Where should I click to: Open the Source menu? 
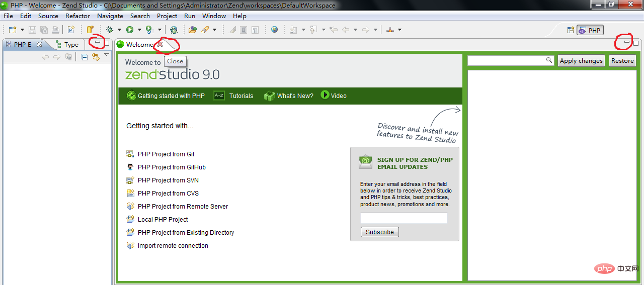click(x=48, y=16)
